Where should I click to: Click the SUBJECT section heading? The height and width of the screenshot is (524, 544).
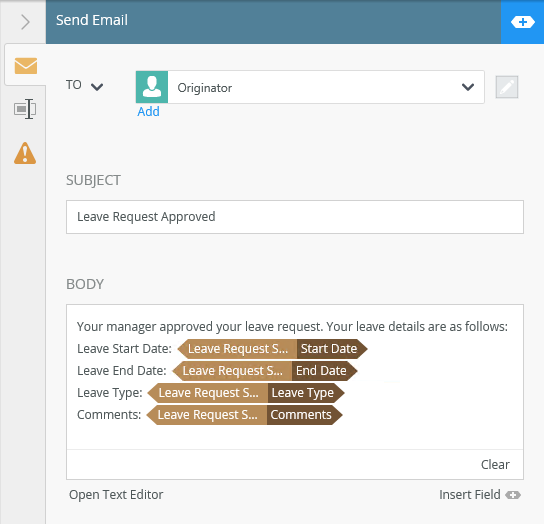pyautogui.click(x=93, y=180)
